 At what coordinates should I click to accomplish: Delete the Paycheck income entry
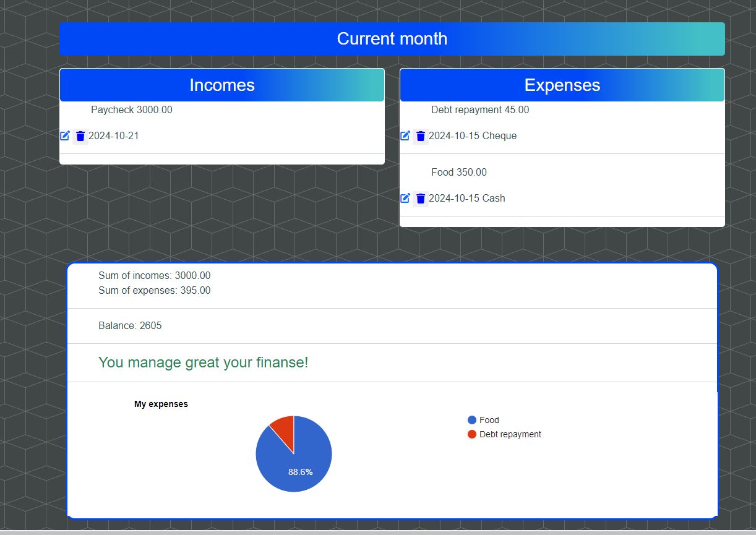click(x=80, y=136)
